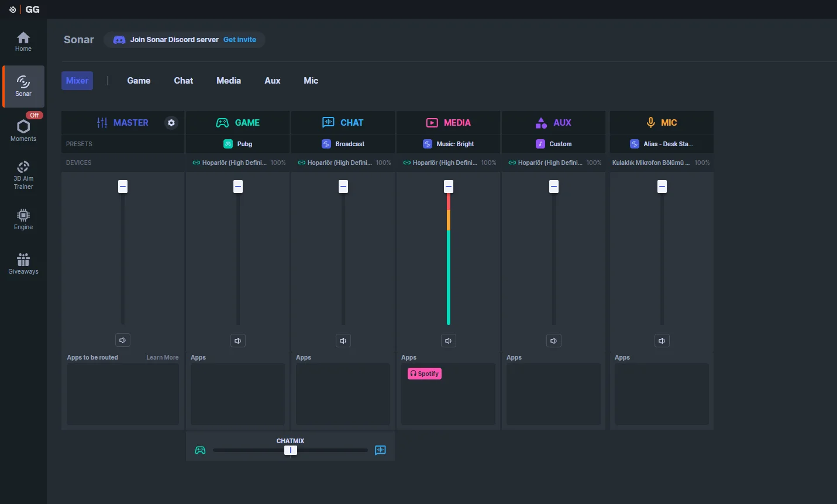837x504 pixels.
Task: Mute the Mic channel
Action: coord(662,341)
